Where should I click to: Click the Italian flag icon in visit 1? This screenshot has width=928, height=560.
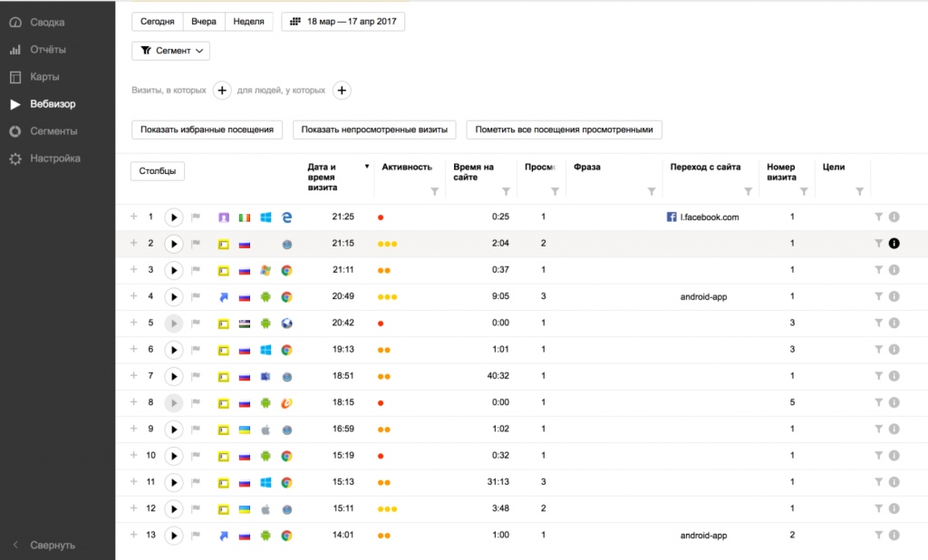point(245,217)
